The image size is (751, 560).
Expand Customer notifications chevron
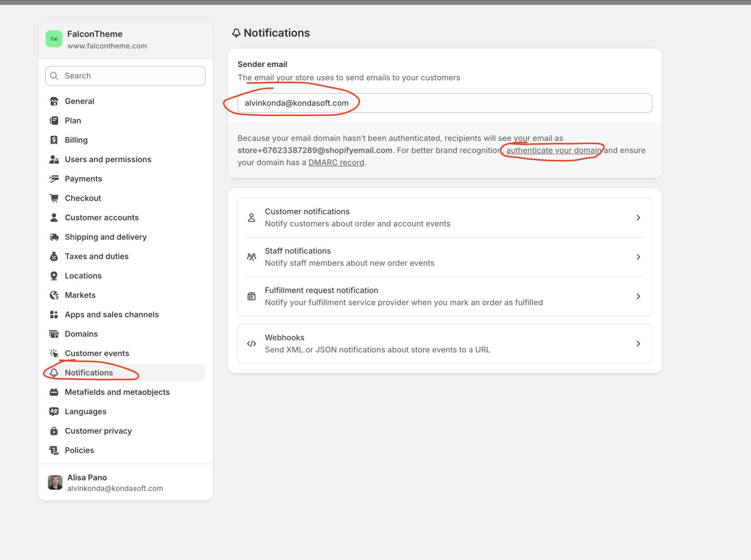pyautogui.click(x=638, y=217)
